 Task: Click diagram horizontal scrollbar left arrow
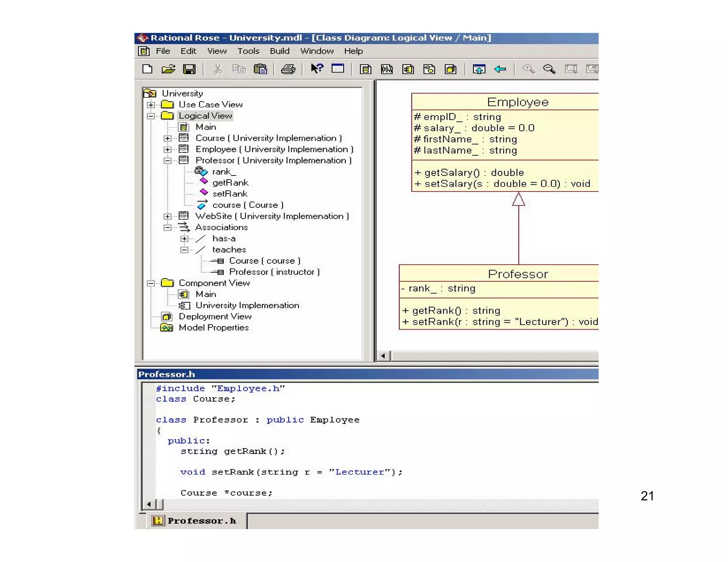click(x=383, y=356)
